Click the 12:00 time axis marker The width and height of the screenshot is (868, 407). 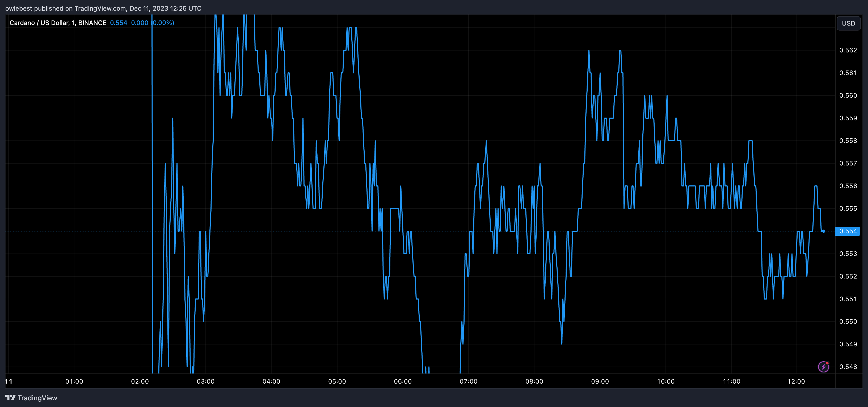pyautogui.click(x=796, y=381)
